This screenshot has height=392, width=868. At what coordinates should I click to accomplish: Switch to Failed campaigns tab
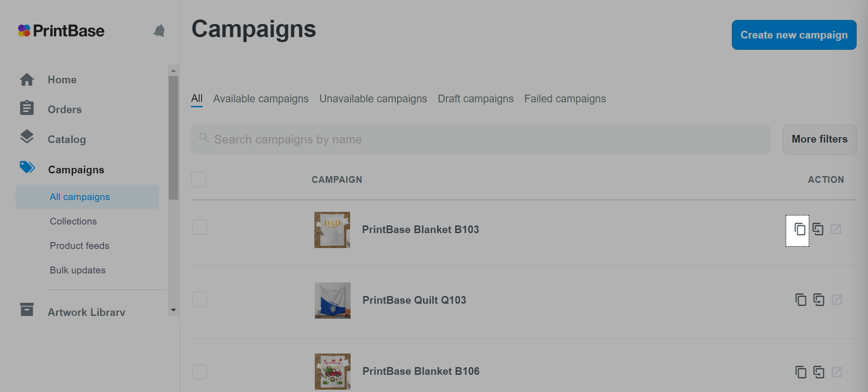tap(565, 99)
